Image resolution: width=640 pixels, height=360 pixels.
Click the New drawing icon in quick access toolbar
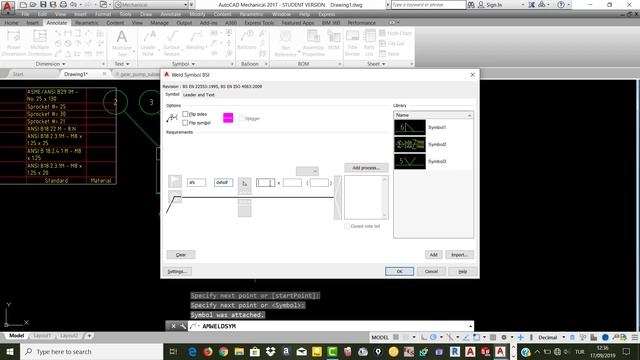tap(23, 4)
